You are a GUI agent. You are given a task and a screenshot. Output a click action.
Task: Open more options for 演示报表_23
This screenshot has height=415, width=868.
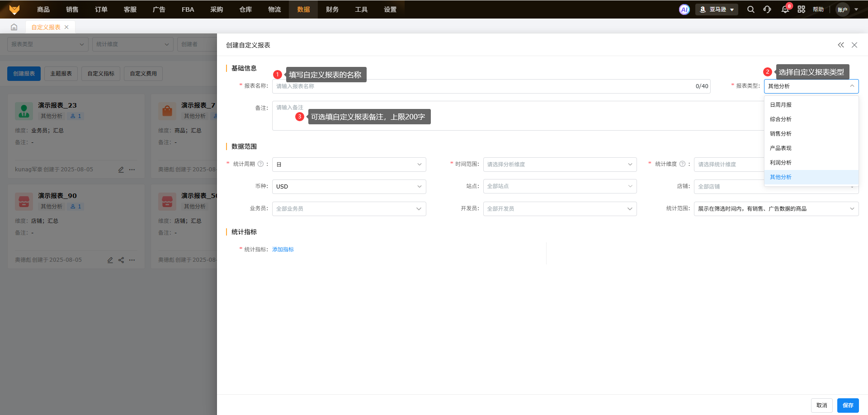pos(132,170)
